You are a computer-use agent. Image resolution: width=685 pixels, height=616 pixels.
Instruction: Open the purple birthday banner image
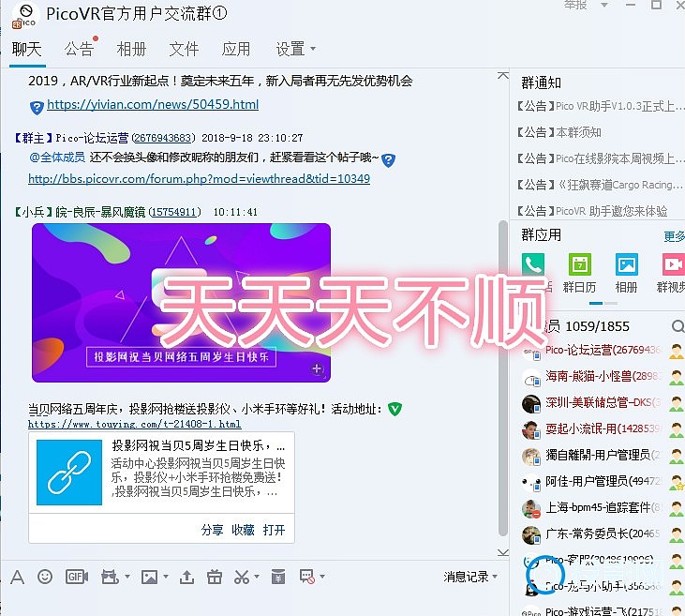point(181,303)
